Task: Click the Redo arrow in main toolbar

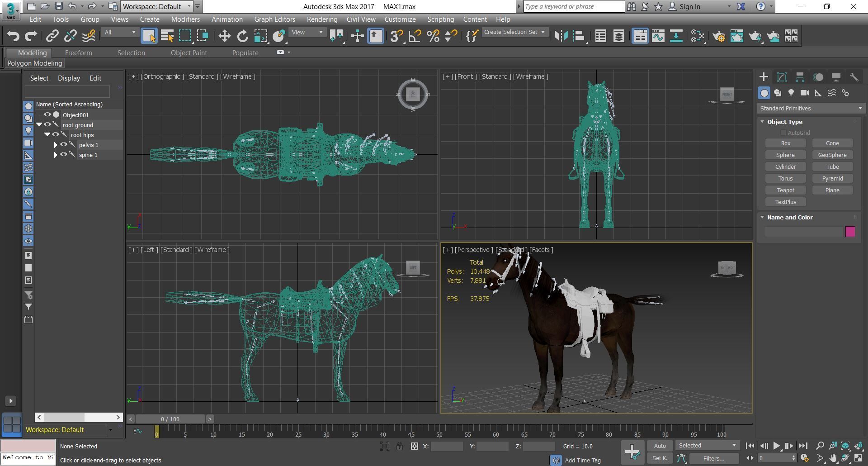Action: (31, 36)
